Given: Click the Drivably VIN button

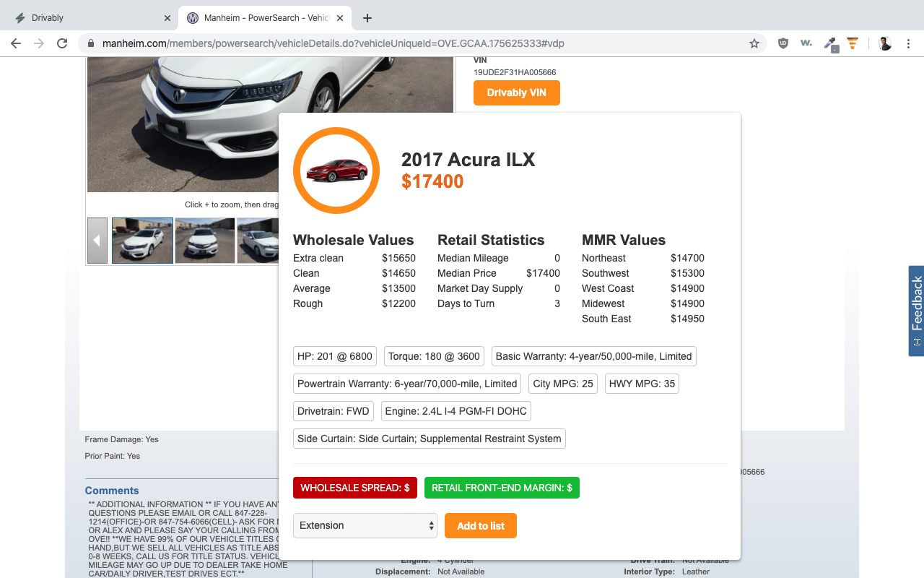Looking at the screenshot, I should tap(517, 92).
